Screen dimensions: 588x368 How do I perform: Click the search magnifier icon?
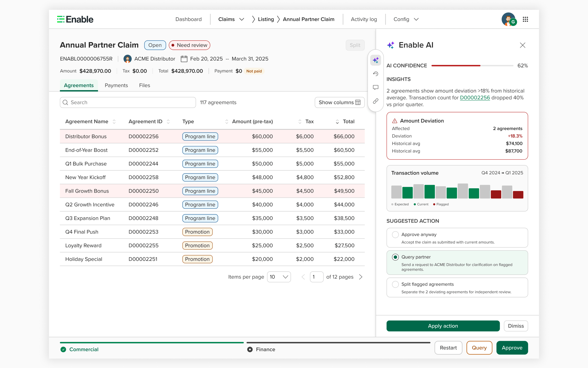pos(65,102)
